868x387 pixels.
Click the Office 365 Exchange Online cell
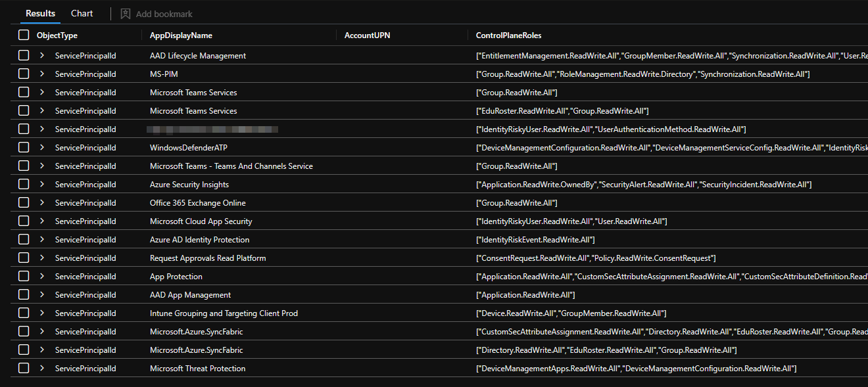[197, 203]
